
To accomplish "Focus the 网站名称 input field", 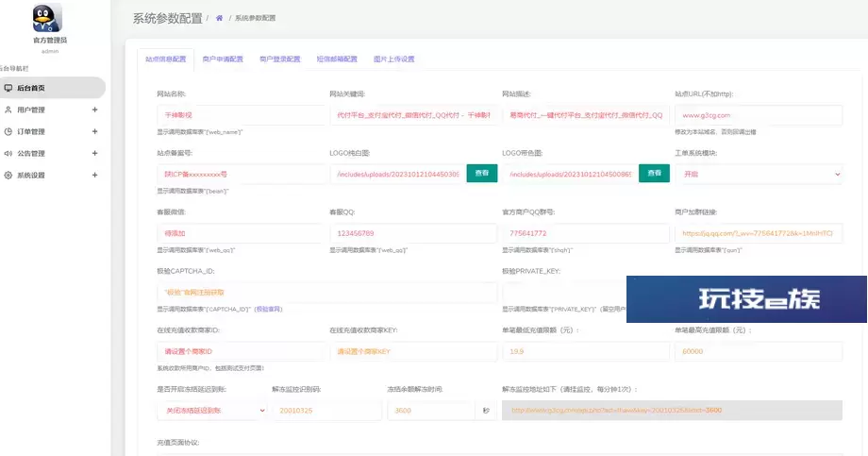I will (241, 115).
